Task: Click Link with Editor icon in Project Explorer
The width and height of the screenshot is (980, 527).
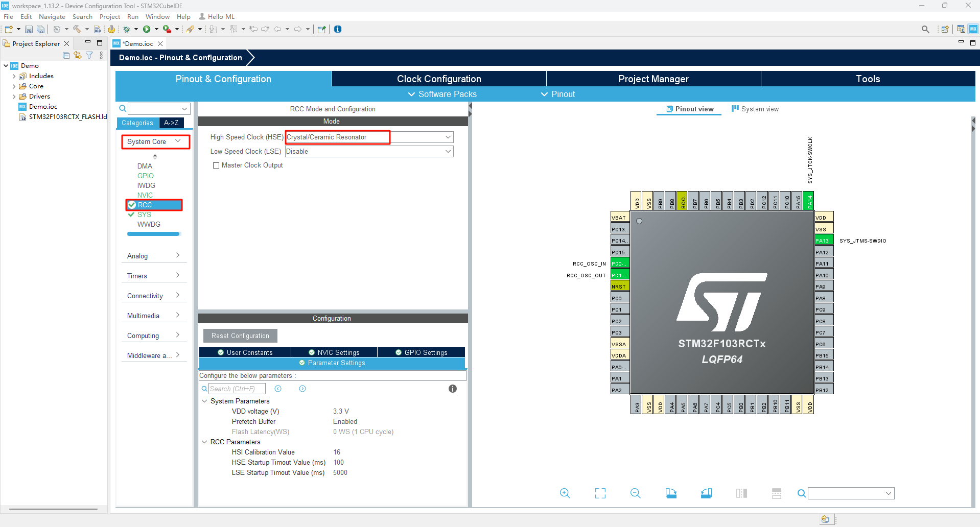Action: tap(78, 55)
